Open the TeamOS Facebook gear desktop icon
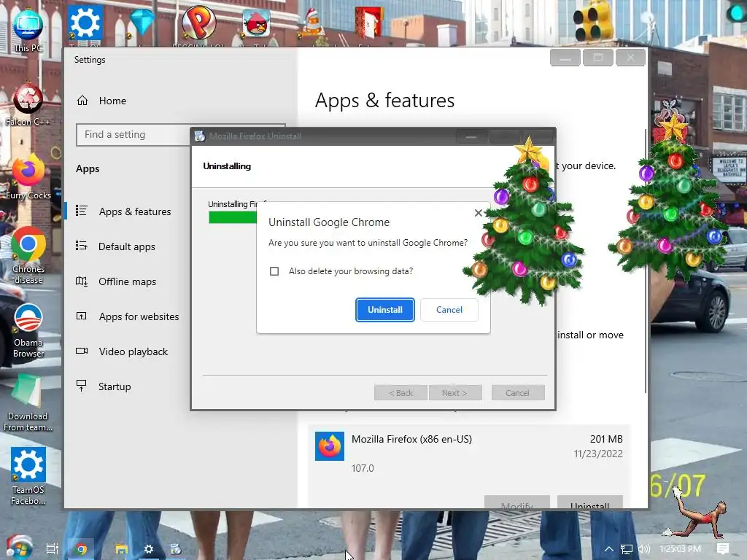 pyautogui.click(x=28, y=476)
